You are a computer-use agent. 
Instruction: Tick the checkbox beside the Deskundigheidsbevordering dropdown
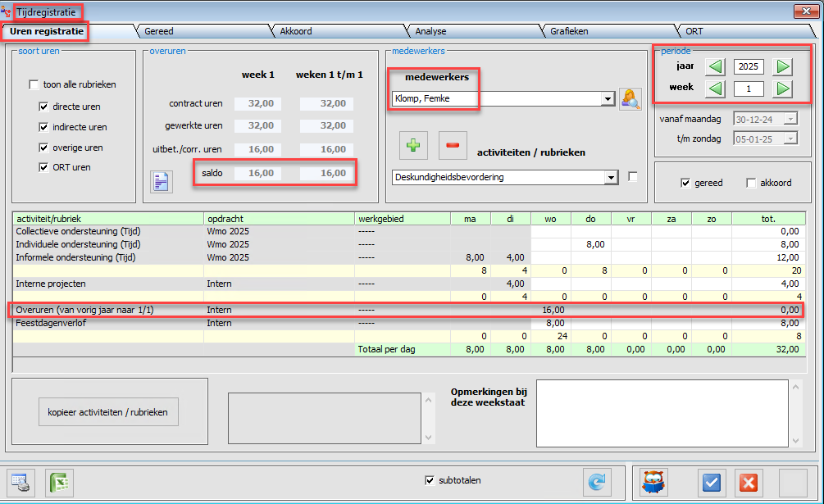[x=633, y=177]
